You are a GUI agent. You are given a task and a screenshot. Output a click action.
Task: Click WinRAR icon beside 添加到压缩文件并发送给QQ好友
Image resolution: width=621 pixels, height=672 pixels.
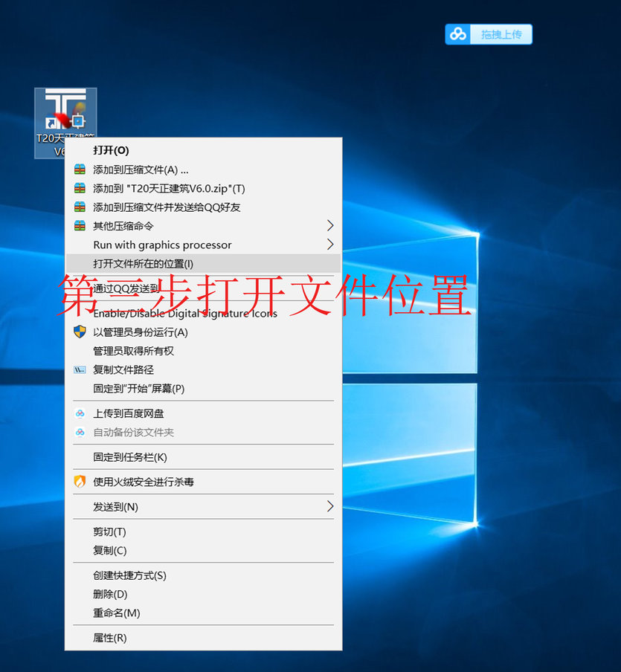(80, 207)
